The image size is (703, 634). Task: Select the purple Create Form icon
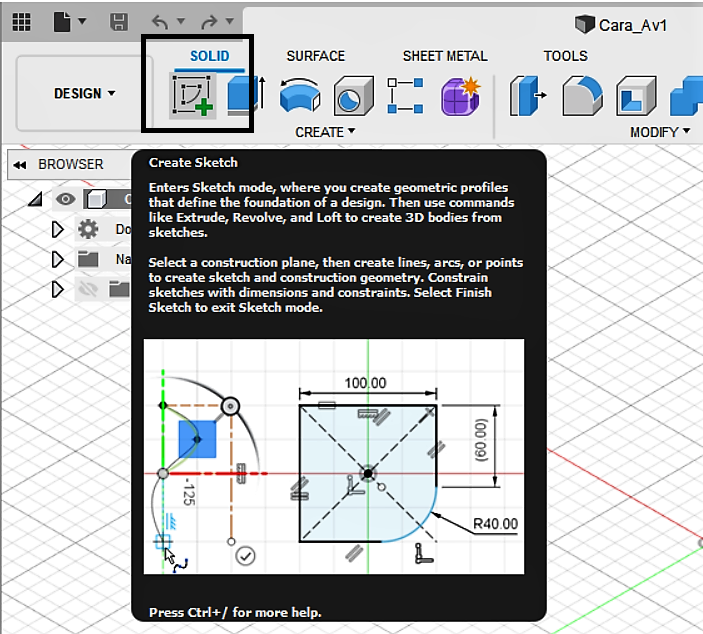coord(460,96)
